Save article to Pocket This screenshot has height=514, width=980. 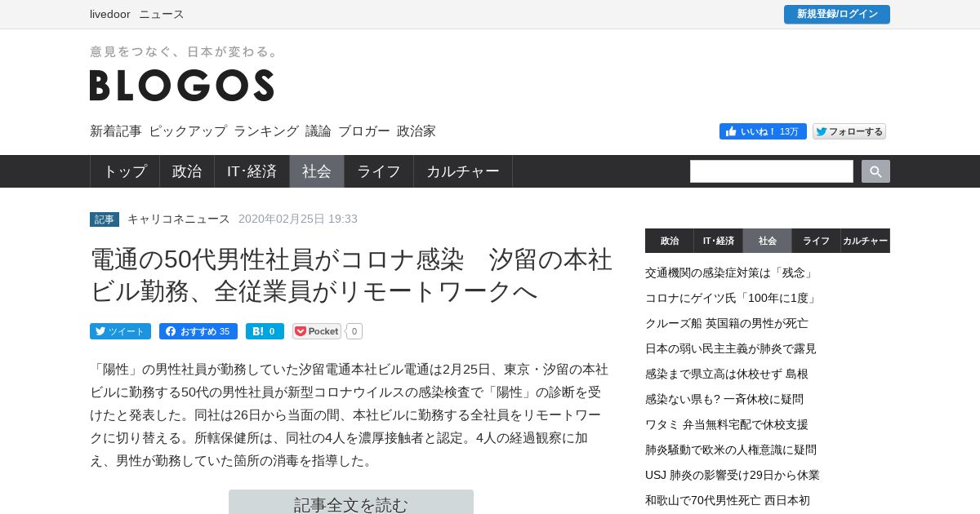(x=317, y=331)
